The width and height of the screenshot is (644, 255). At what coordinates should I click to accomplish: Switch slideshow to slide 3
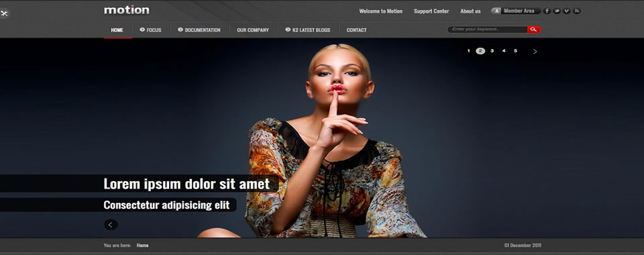pos(492,51)
